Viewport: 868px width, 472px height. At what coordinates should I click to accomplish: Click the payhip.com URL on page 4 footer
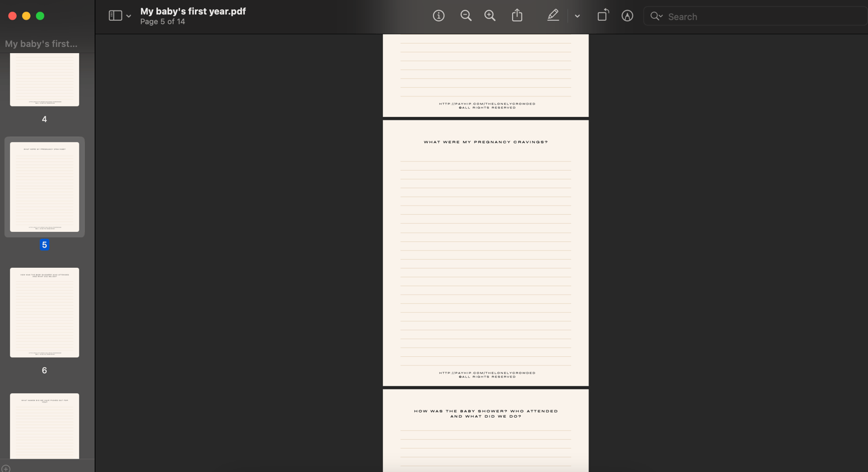pos(487,104)
